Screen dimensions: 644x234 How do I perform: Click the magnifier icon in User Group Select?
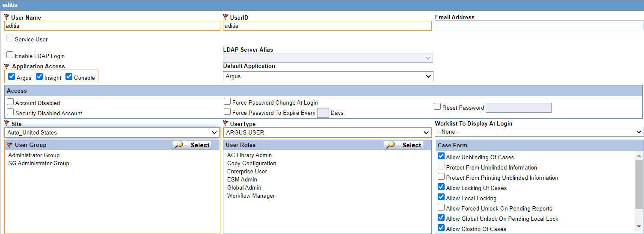(x=179, y=145)
